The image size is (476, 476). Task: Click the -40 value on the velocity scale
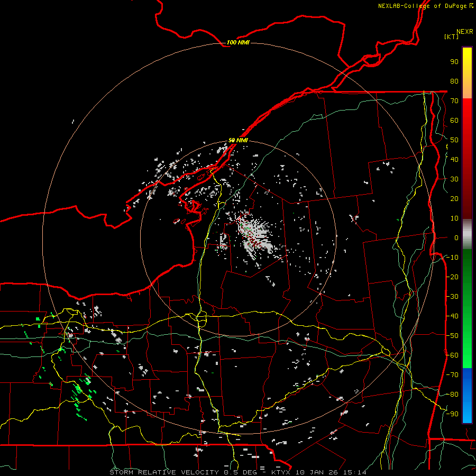(x=452, y=316)
